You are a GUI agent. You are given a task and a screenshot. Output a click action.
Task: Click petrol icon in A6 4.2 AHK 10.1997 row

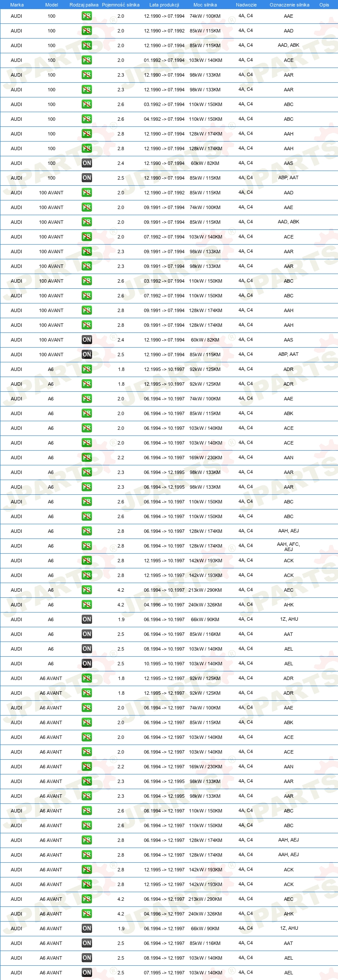(87, 605)
